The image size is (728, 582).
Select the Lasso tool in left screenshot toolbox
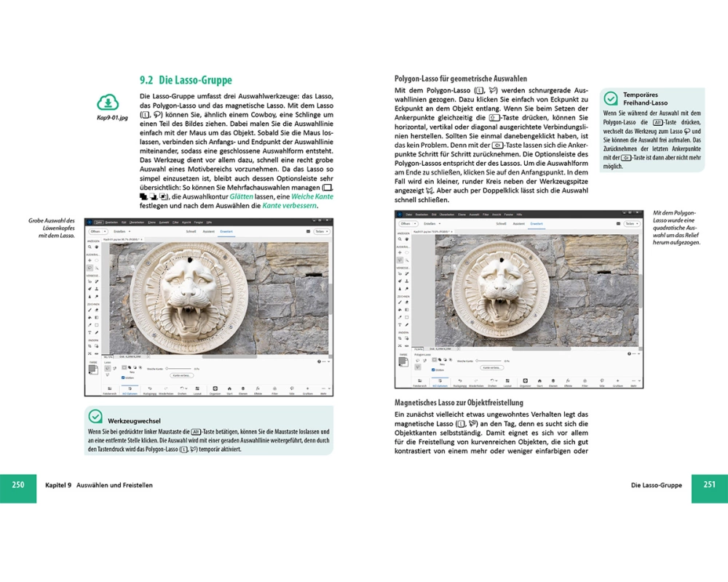click(89, 268)
